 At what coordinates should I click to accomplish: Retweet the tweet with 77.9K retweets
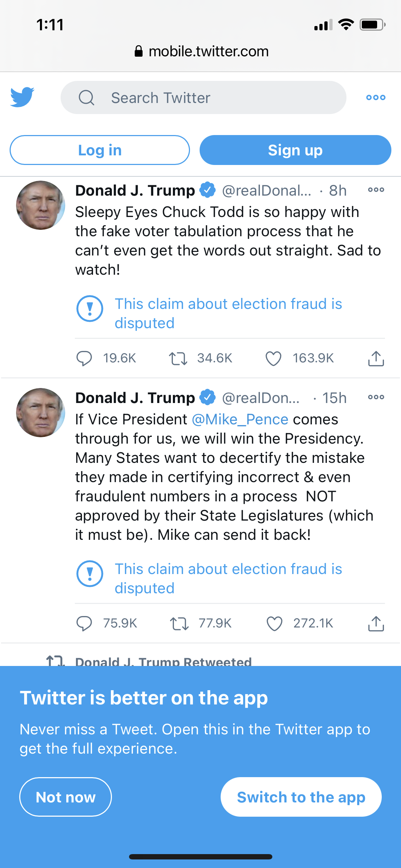pos(179,624)
